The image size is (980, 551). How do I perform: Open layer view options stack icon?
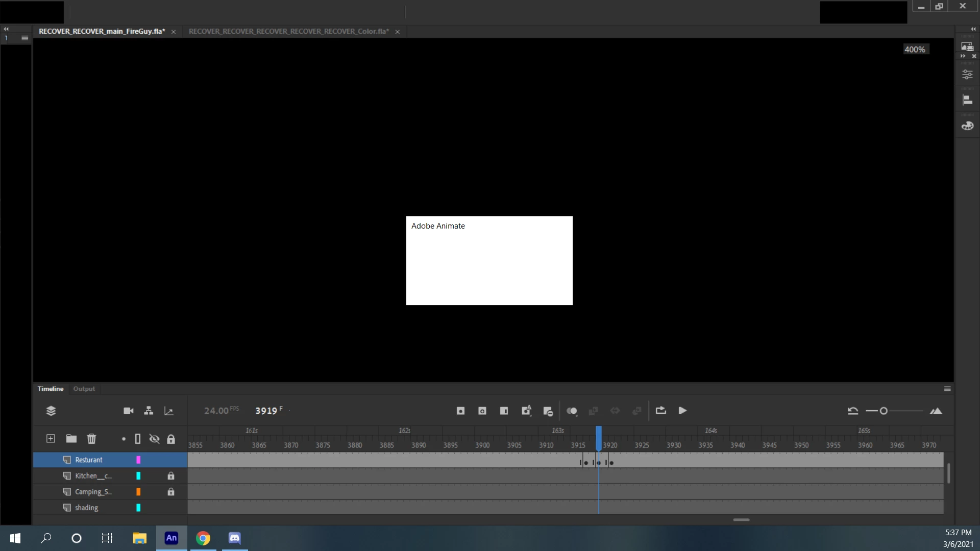tap(51, 411)
